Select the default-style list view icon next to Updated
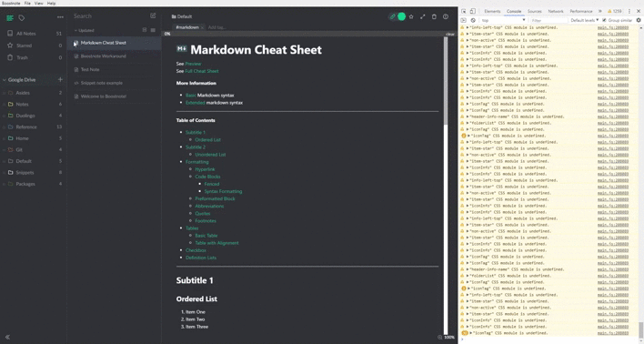The width and height of the screenshot is (644, 344). 144,30
